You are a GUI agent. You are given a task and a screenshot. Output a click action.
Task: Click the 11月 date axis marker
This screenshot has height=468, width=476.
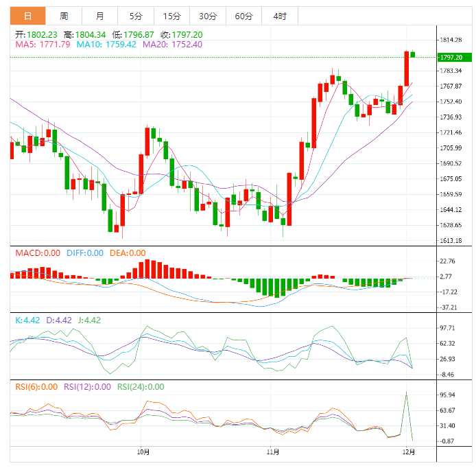[x=273, y=452]
